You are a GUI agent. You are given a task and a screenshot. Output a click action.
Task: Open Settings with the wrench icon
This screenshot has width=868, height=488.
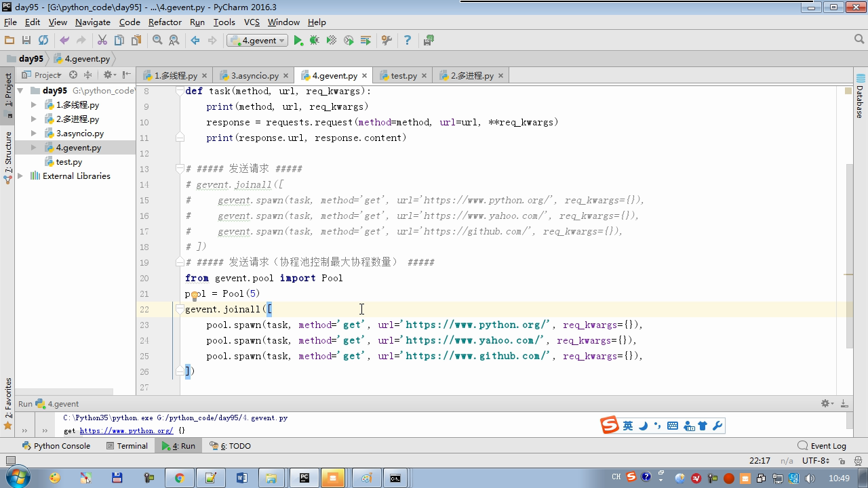(386, 41)
